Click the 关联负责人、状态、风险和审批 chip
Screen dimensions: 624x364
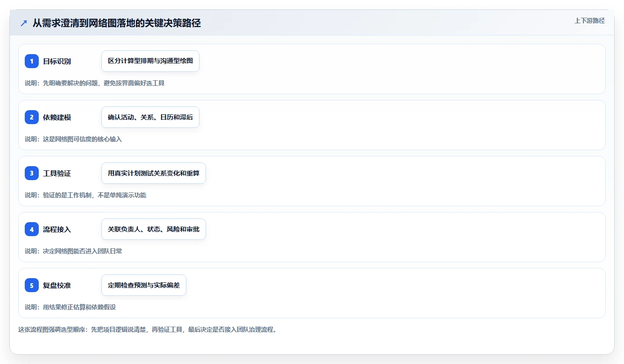tap(154, 229)
